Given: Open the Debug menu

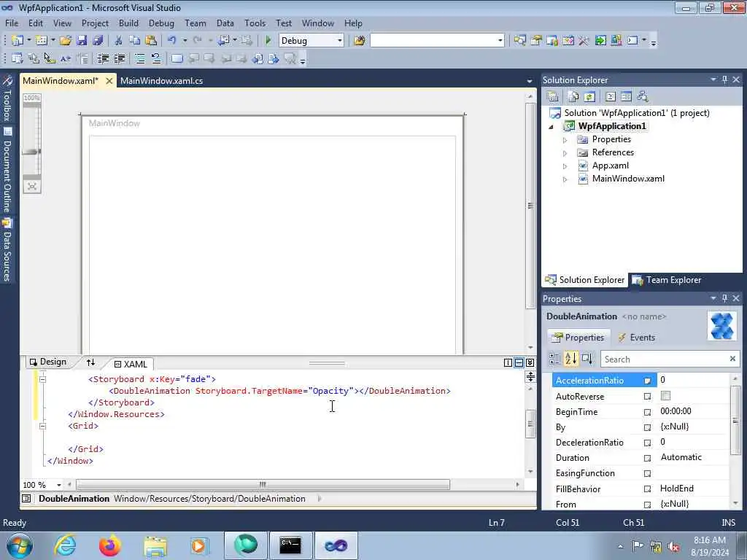Looking at the screenshot, I should point(161,23).
